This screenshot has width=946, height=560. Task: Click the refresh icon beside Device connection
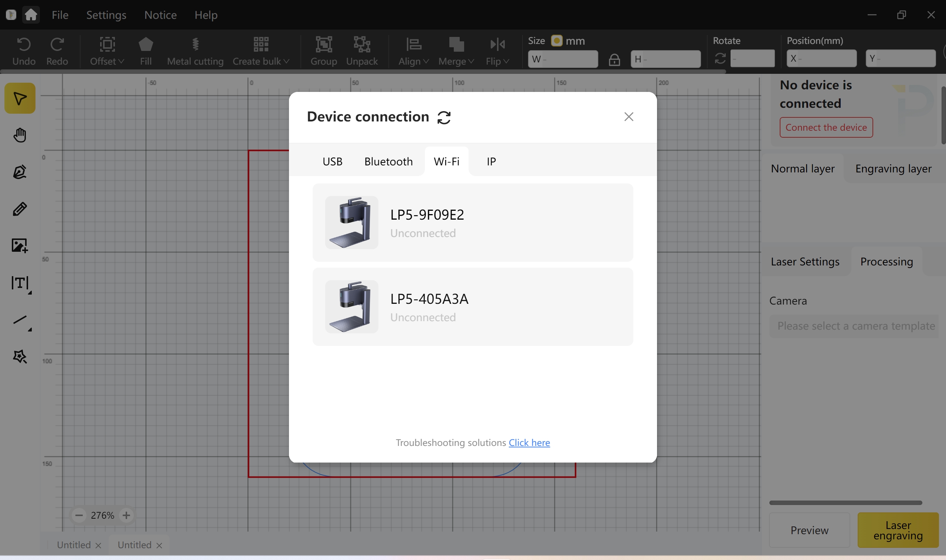[444, 117]
